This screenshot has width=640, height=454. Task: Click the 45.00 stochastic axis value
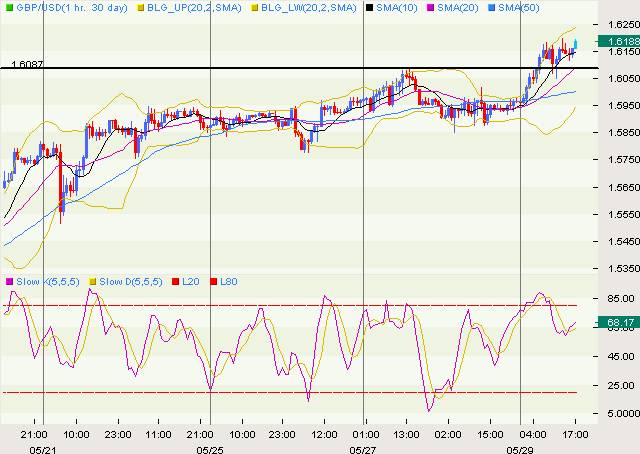click(621, 356)
